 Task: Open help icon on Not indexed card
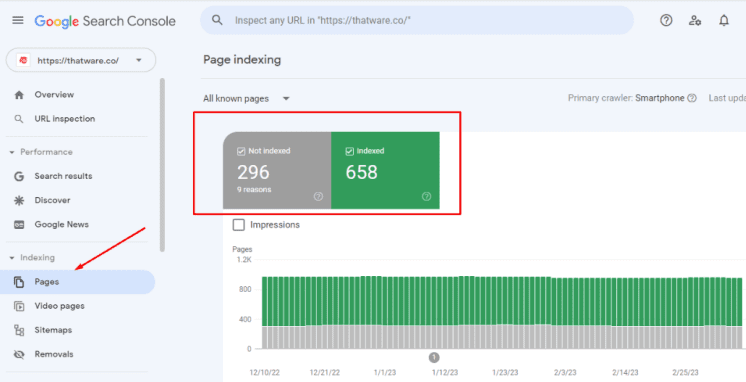(x=318, y=196)
